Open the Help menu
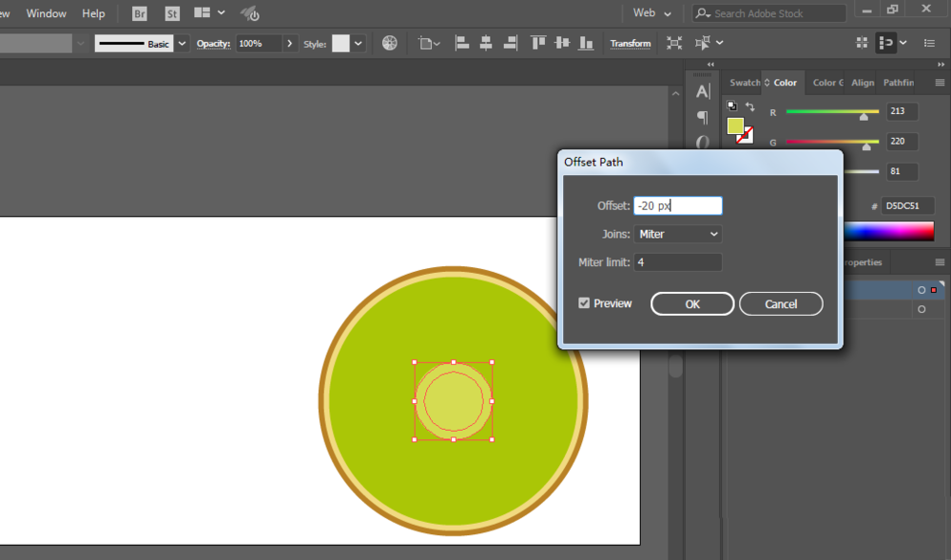 point(93,13)
